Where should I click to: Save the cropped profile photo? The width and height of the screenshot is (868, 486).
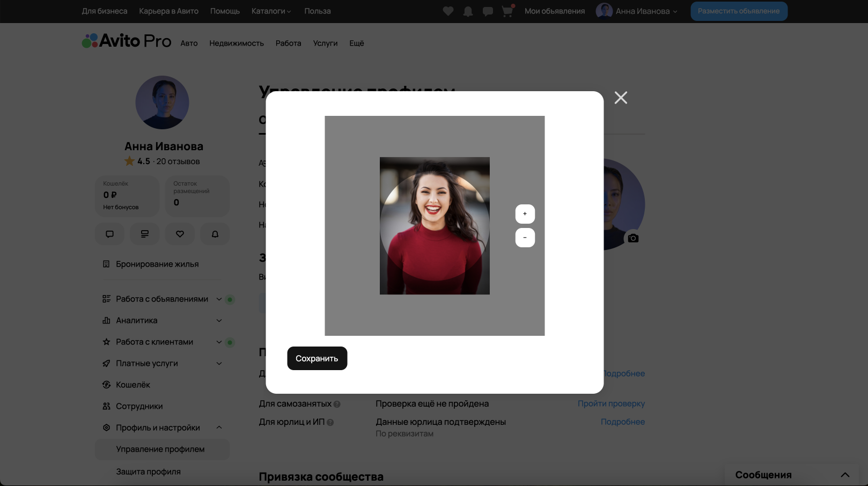tap(317, 358)
